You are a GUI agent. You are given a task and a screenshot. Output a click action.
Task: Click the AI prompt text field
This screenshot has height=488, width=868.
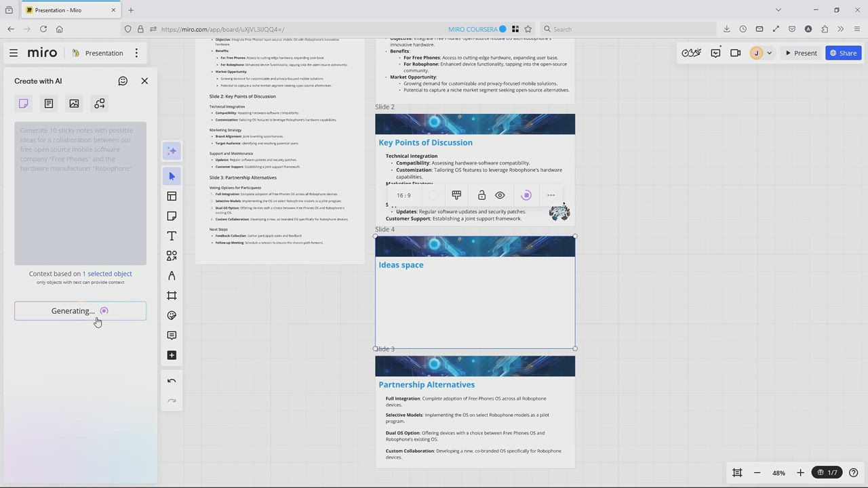pyautogui.click(x=80, y=193)
